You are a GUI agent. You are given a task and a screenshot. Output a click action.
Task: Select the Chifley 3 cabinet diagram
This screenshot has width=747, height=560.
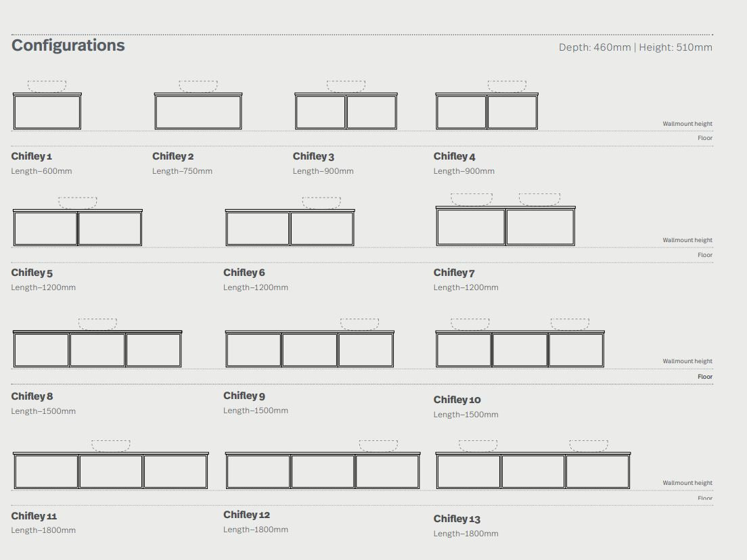(346, 112)
